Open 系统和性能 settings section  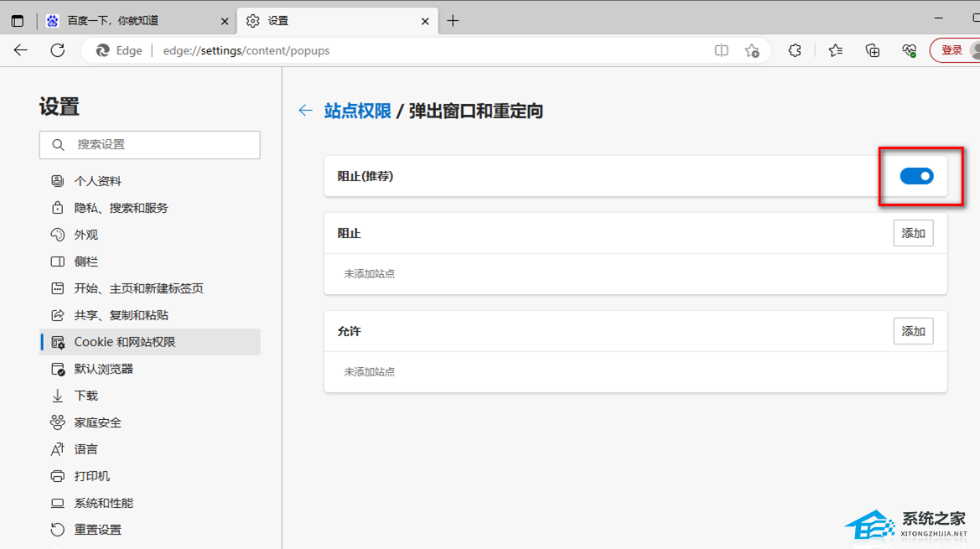coord(150,504)
